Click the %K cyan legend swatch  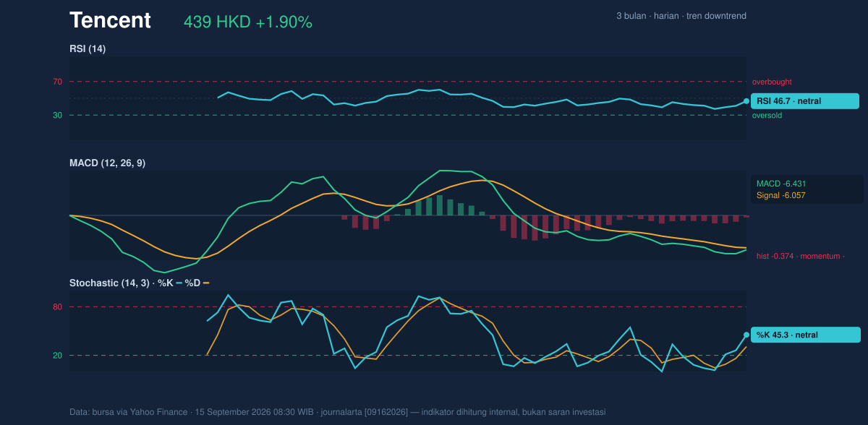(x=179, y=283)
